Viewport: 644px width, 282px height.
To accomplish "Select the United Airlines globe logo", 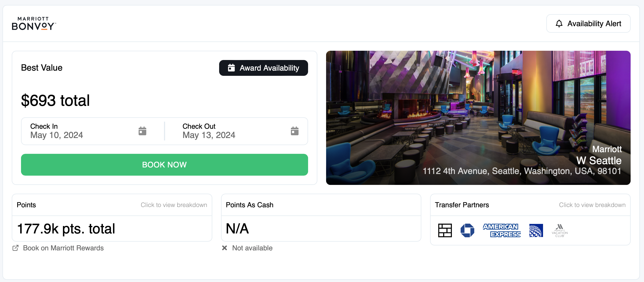I will (x=536, y=231).
